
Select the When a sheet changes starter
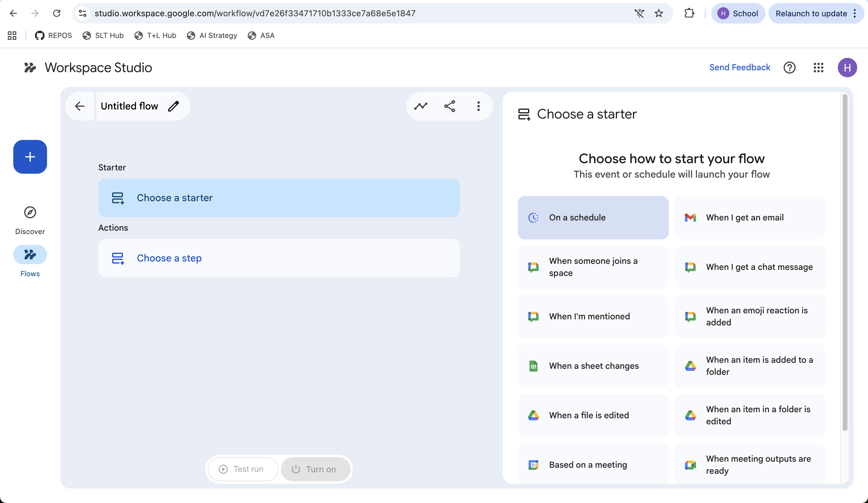593,366
